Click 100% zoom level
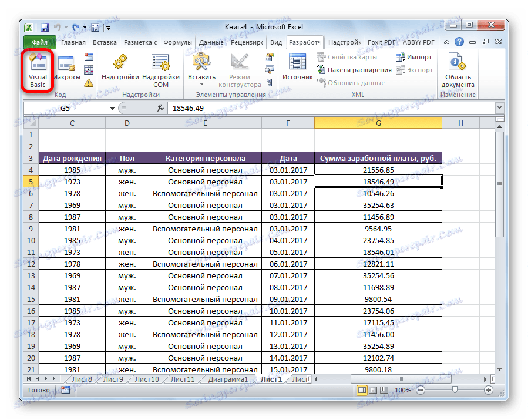This screenshot has width=528, height=420. [x=403, y=390]
